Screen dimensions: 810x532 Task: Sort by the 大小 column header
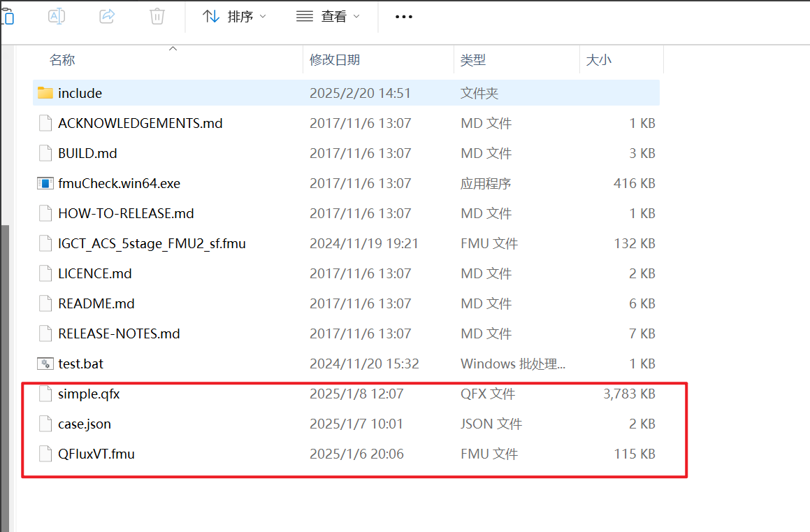[x=599, y=60]
